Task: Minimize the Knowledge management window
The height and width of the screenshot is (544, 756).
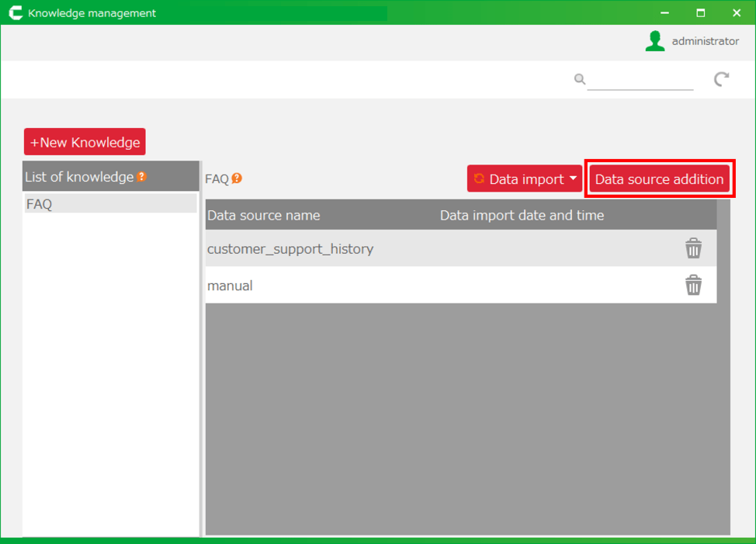Action: pos(664,13)
